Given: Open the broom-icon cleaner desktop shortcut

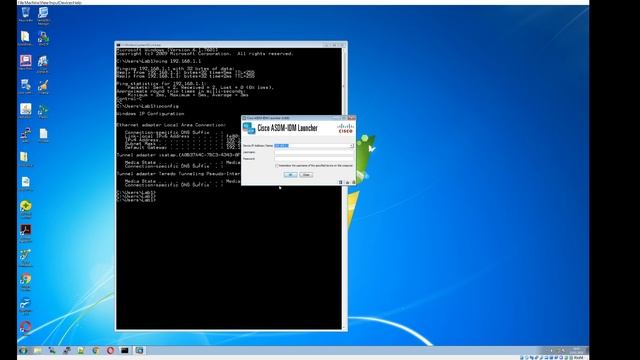Looking at the screenshot, I should click(x=43, y=87).
